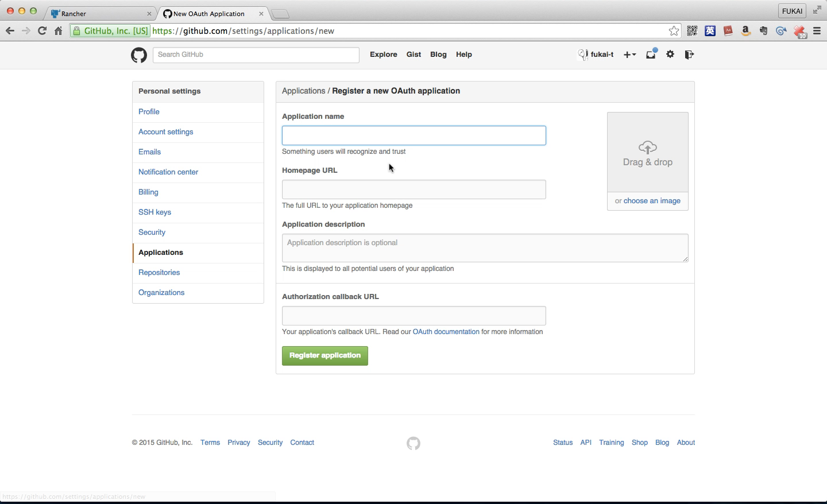This screenshot has height=504, width=827.
Task: Click the GitHub Octocat logo in header
Action: [139, 55]
